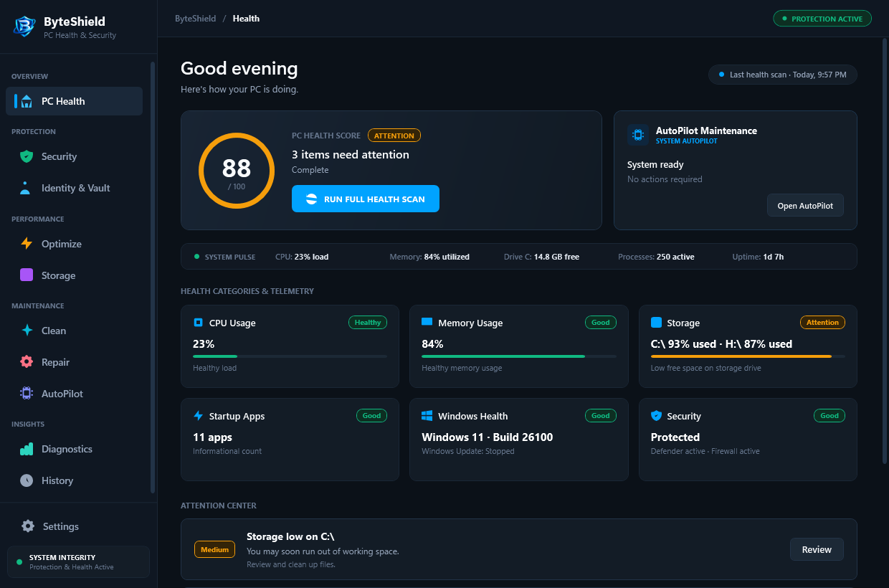This screenshot has height=588, width=889.
Task: Click the AutoPilot Maintenance card chip icon
Action: pos(638,136)
